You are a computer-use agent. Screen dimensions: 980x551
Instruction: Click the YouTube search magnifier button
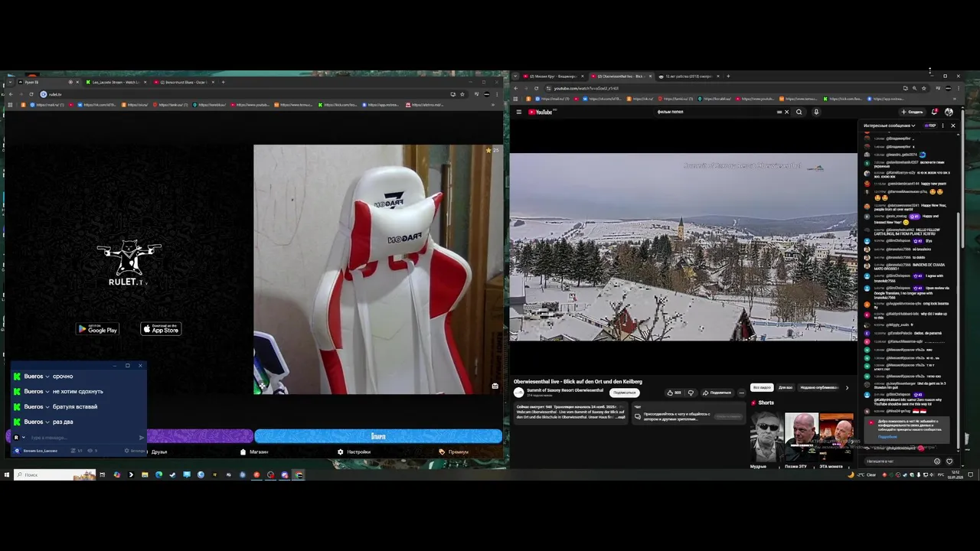[799, 112]
